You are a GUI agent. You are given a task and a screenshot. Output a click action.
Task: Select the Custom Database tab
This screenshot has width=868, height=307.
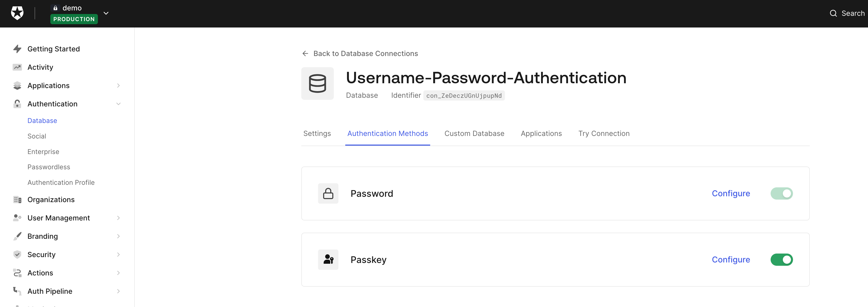pyautogui.click(x=474, y=133)
